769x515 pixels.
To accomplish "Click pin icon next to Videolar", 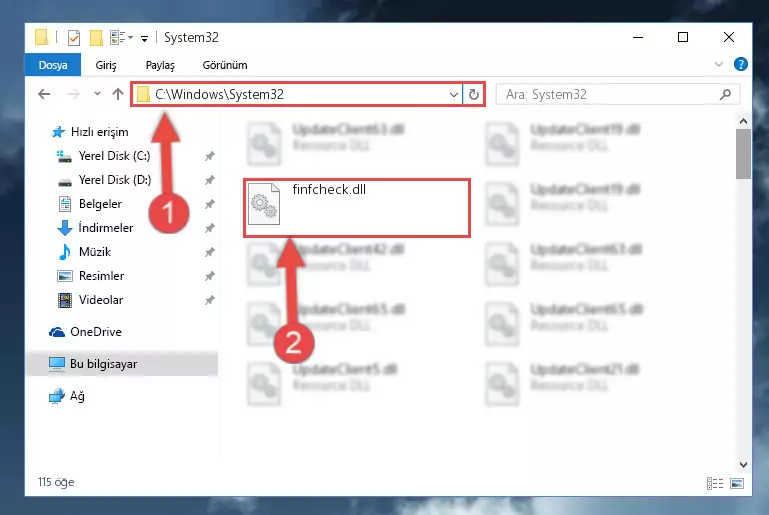I will (209, 300).
